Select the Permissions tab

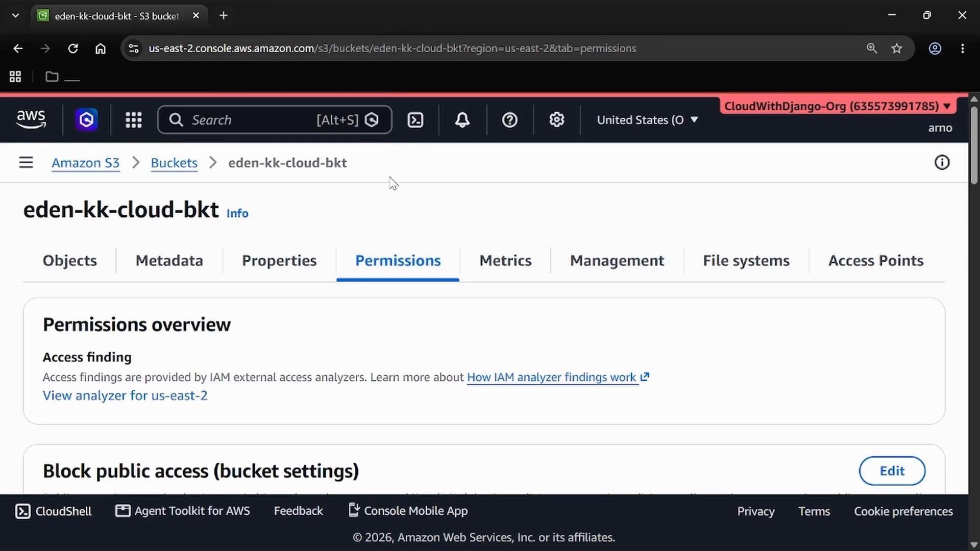pyautogui.click(x=398, y=261)
